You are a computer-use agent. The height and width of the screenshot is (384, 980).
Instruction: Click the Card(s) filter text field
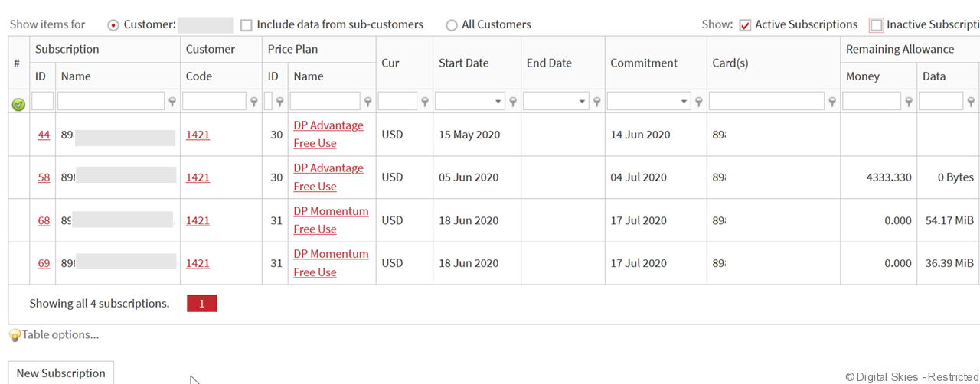click(766, 101)
